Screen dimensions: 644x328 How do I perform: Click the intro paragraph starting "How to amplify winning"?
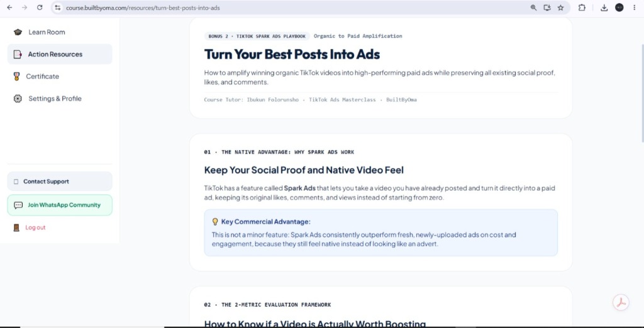380,77
